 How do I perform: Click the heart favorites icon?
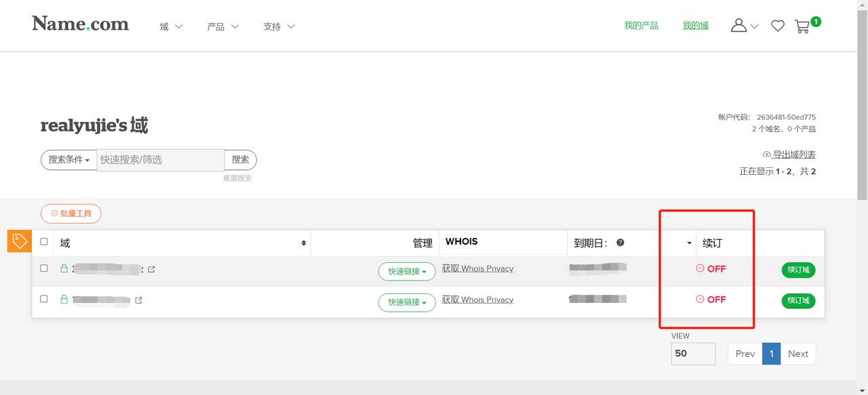778,26
